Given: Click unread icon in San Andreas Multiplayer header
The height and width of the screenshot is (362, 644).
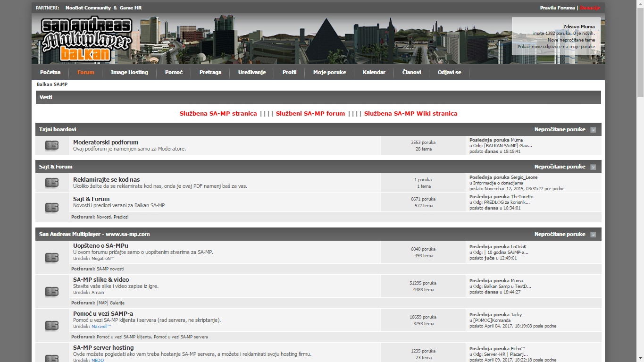Looking at the screenshot, I should 593,235.
